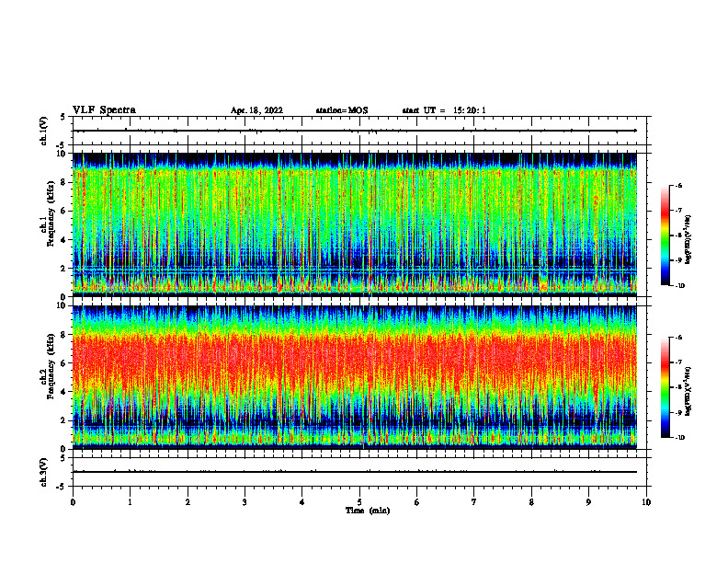Click the "start UT = 15:20: 1" header text
The width and height of the screenshot is (728, 563).
[x=444, y=110]
